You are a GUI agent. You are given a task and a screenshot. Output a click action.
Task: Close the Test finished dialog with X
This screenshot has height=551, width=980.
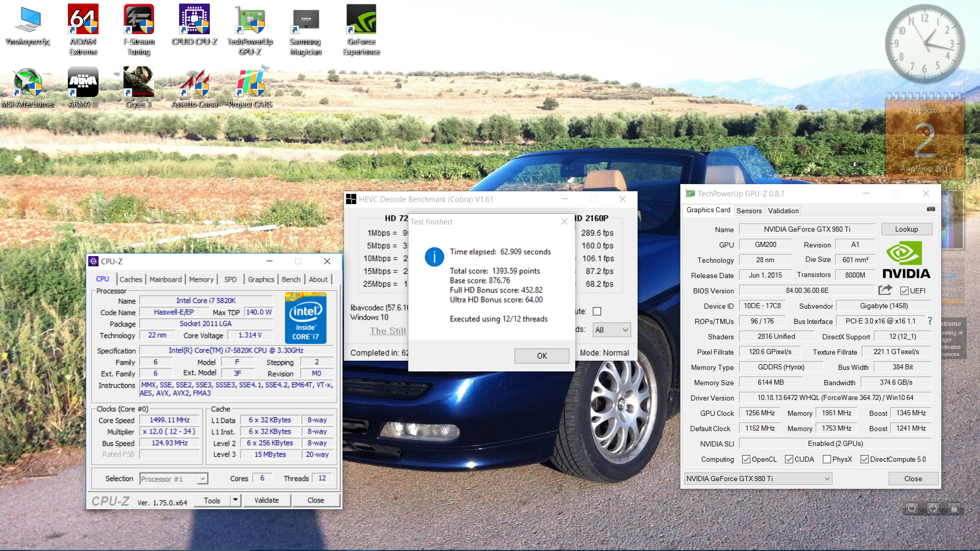pos(564,221)
